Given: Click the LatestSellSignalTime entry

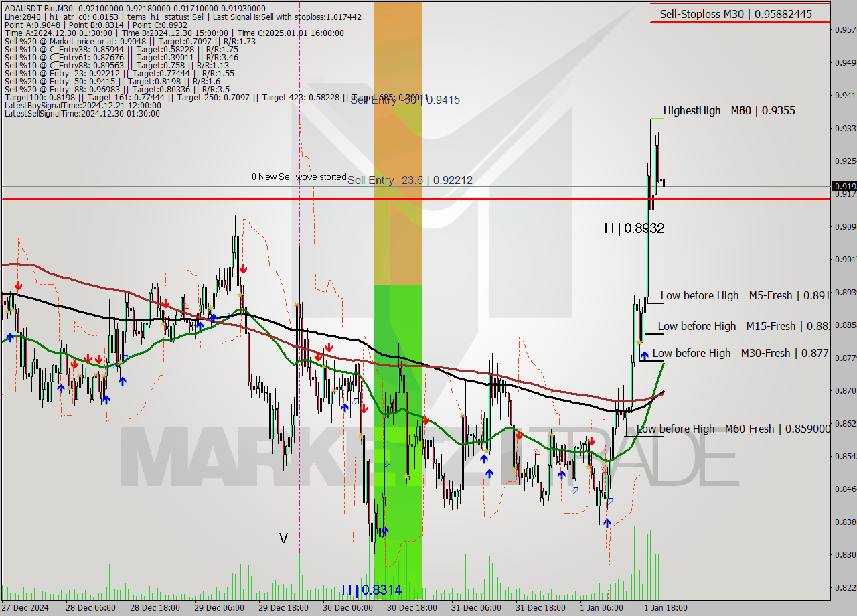Looking at the screenshot, I should click(82, 113).
